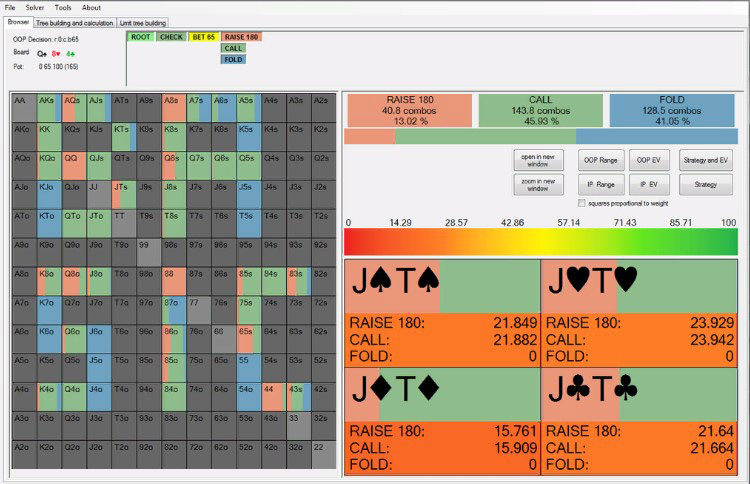Open the Tools menu
Image resolution: width=750 pixels, height=484 pixels.
click(63, 7)
